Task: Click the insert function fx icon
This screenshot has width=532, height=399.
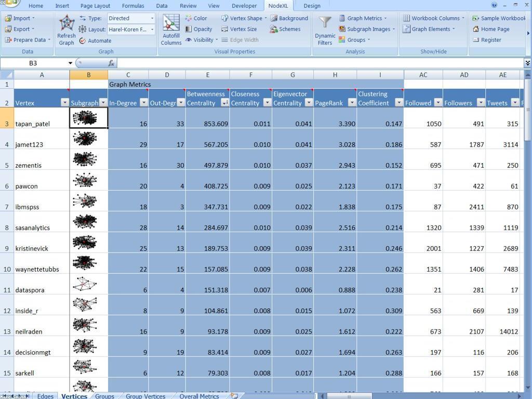Action: pos(111,63)
